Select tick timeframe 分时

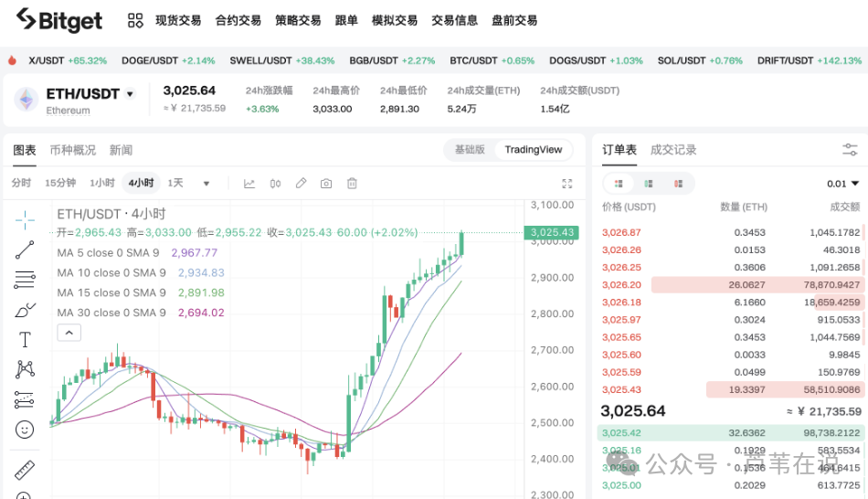[21, 183]
